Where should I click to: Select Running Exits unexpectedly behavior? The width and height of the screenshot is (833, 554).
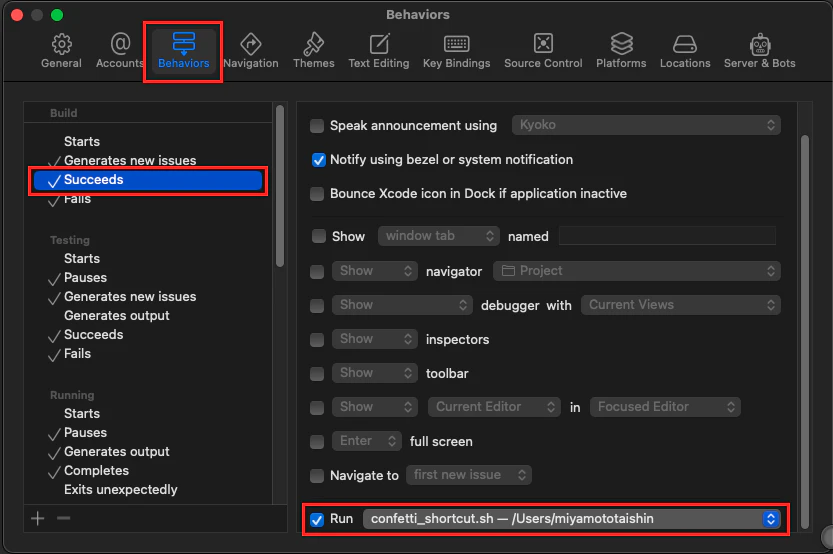121,490
